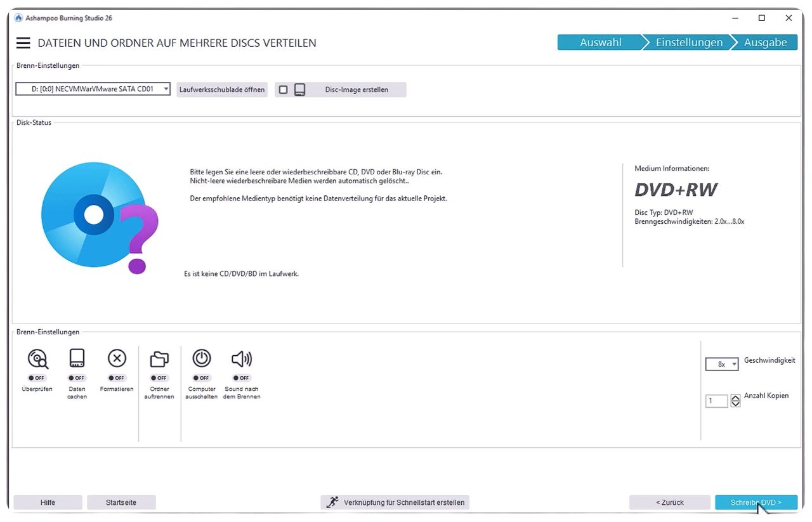Image resolution: width=812 pixels, height=522 pixels.
Task: Click the Sound nach dem Brennen speaker icon
Action: point(242,360)
